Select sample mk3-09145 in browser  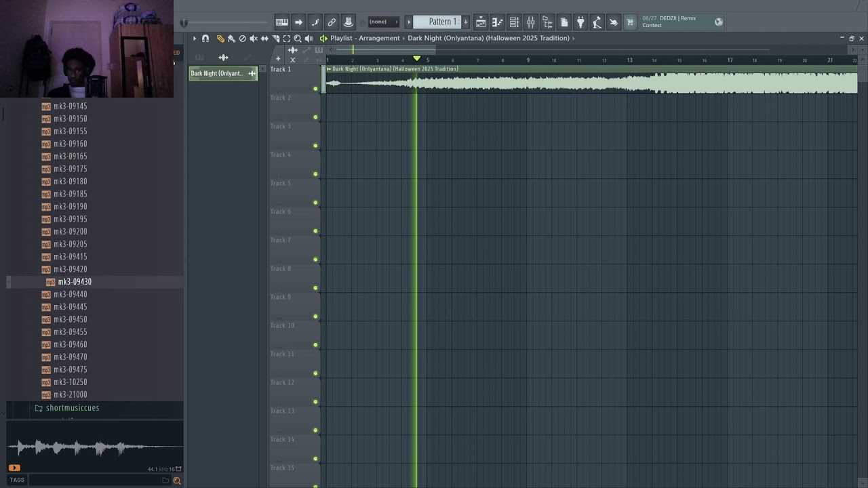(x=70, y=106)
